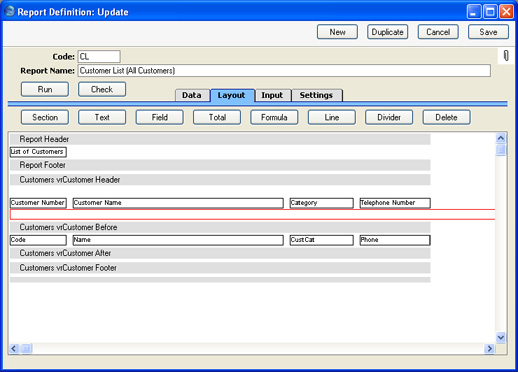This screenshot has height=372, width=518.
Task: Run the report
Action: point(45,89)
